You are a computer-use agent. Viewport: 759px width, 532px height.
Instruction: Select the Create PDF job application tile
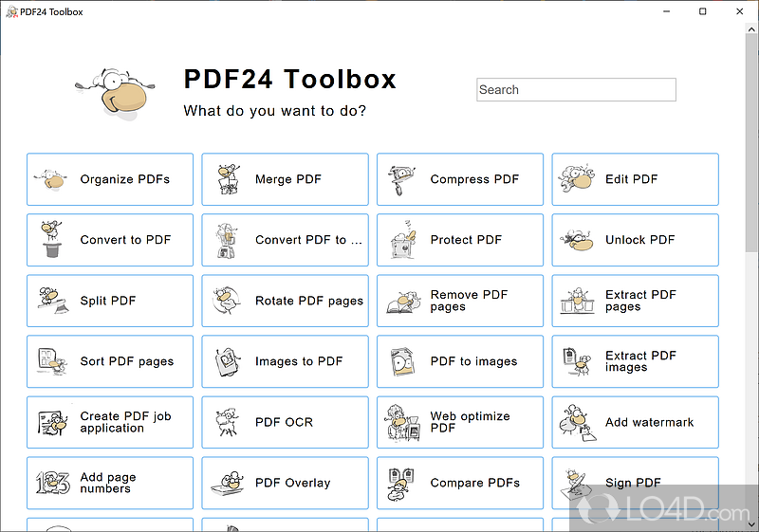110,422
